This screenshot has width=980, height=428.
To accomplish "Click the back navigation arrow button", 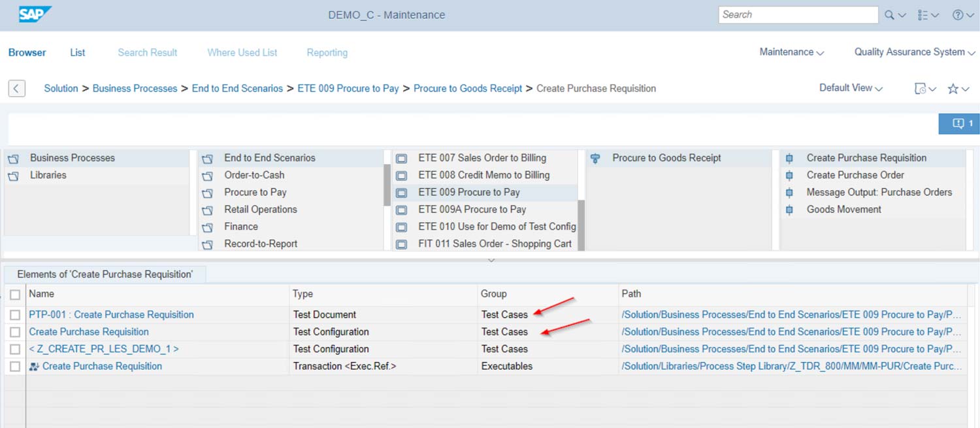I will [x=16, y=88].
